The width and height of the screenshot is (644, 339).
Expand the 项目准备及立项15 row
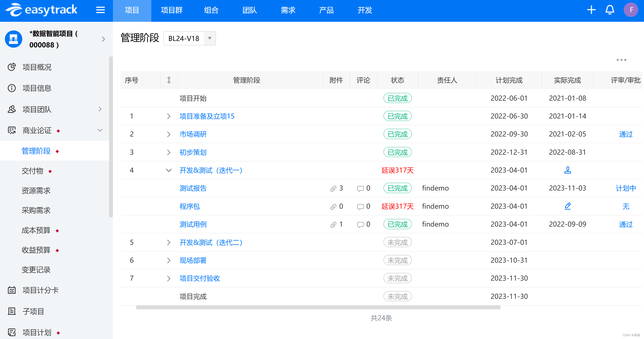[168, 116]
